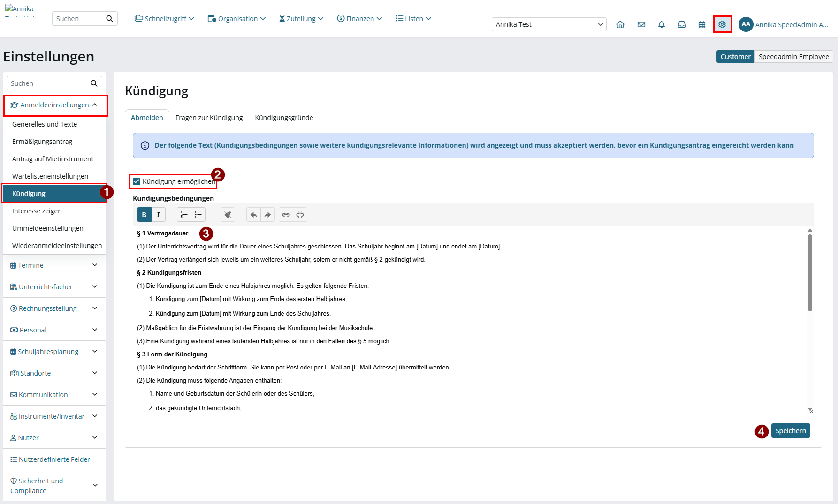Click the info icon in blue banner

[145, 145]
